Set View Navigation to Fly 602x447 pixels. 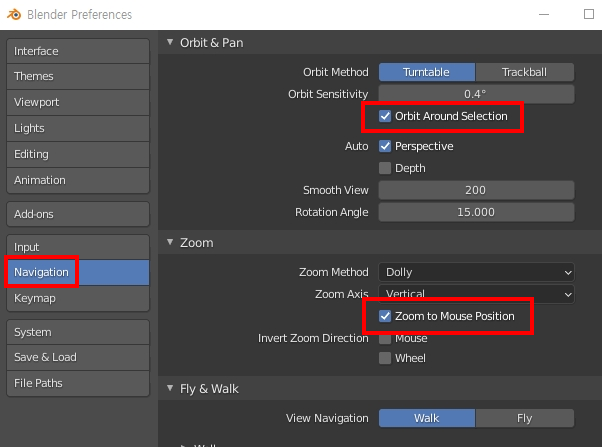click(x=525, y=418)
